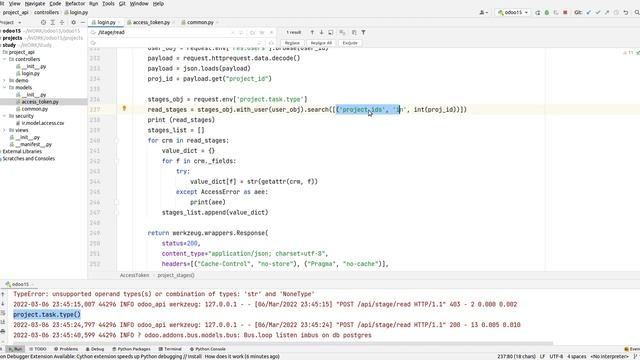Go to previous search occurrence arrow
This screenshot has width=640, height=360.
[312, 32]
